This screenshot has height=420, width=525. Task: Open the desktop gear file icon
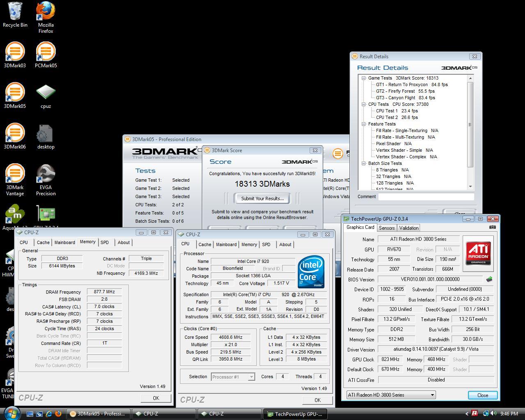(x=46, y=136)
